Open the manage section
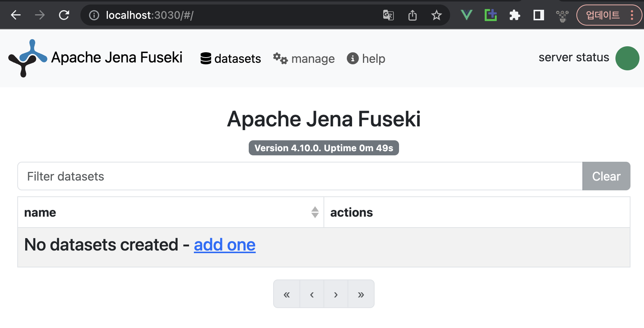This screenshot has width=644, height=328. tap(304, 59)
